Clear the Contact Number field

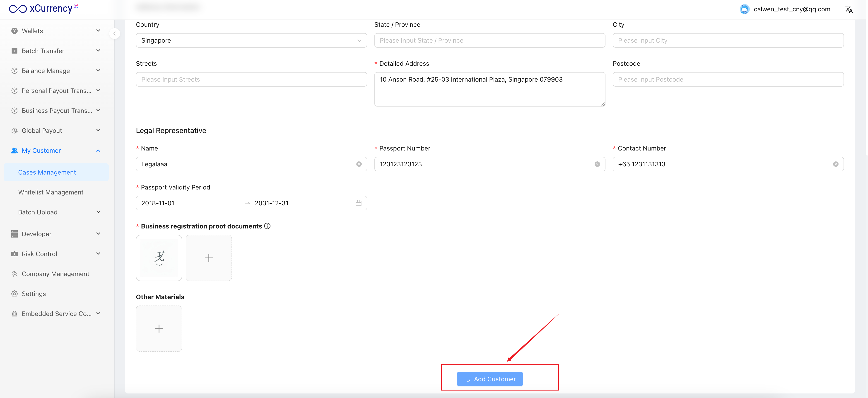pyautogui.click(x=836, y=164)
